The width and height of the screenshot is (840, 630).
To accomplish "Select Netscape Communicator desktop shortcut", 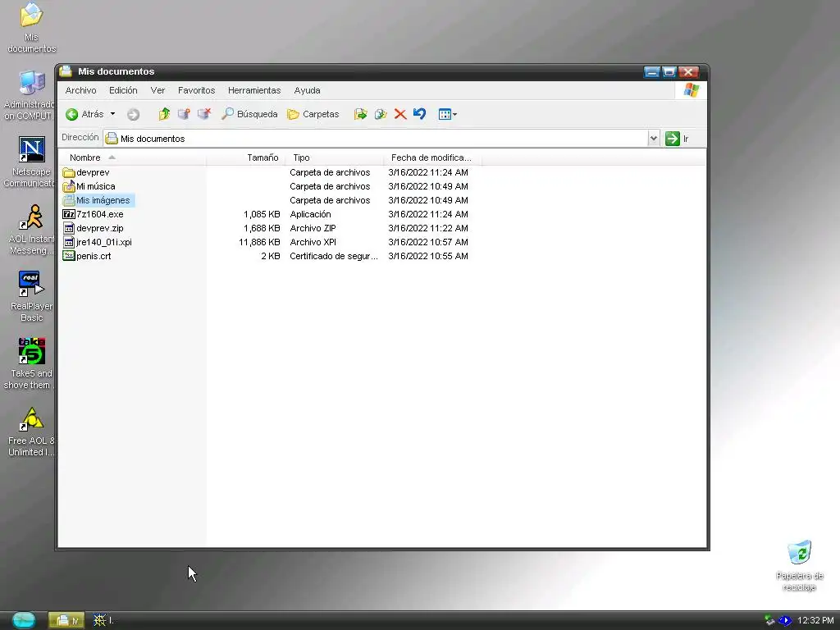I will point(30,162).
